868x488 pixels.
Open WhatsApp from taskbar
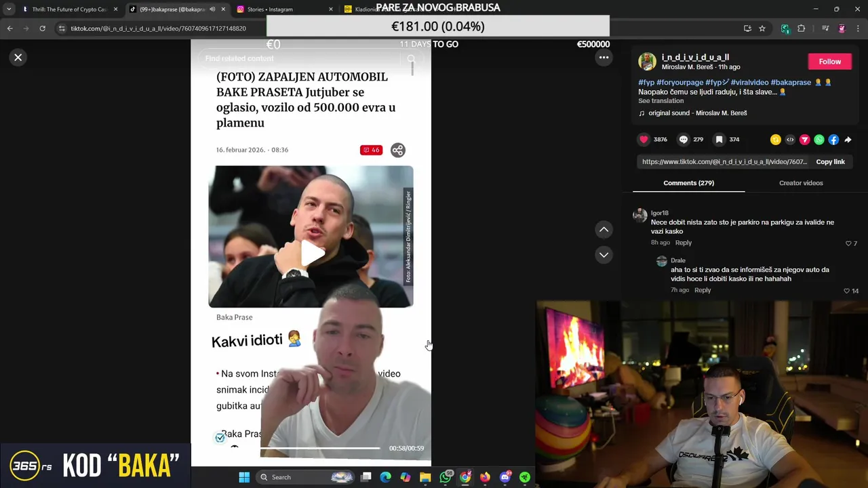click(446, 477)
